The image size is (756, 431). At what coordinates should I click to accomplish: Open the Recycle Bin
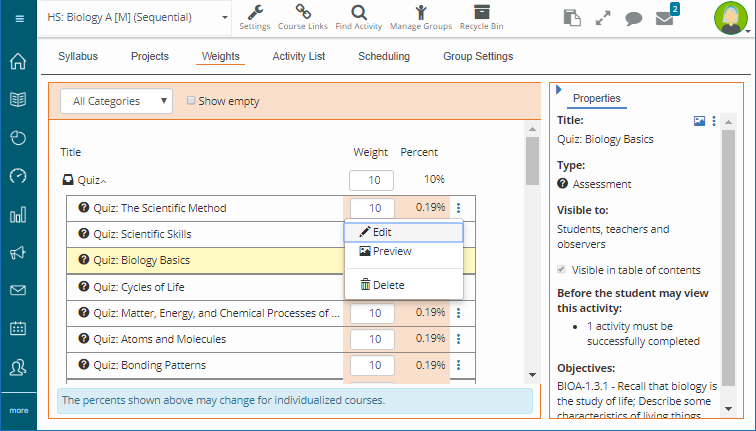[x=482, y=16]
